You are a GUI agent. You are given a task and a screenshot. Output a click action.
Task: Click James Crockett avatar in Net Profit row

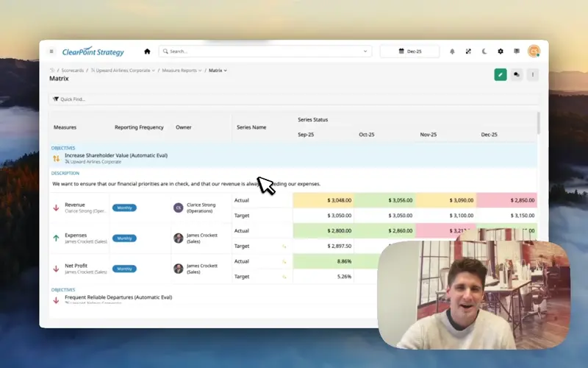click(x=178, y=269)
